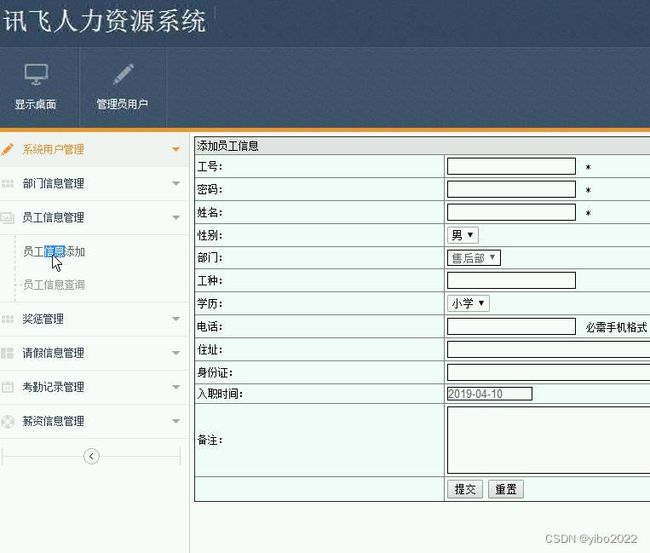The height and width of the screenshot is (553, 650).
Task: Click the 显示桌面 monitor icon
Action: [x=36, y=75]
